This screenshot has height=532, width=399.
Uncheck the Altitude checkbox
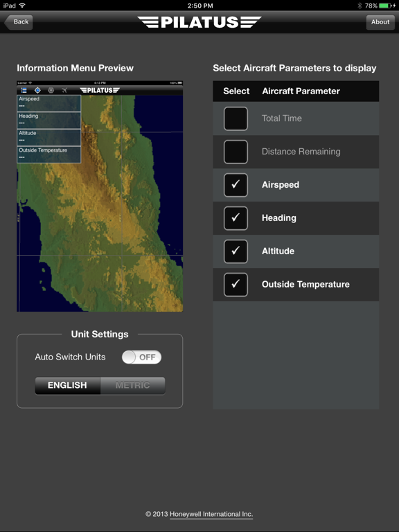[x=236, y=251]
